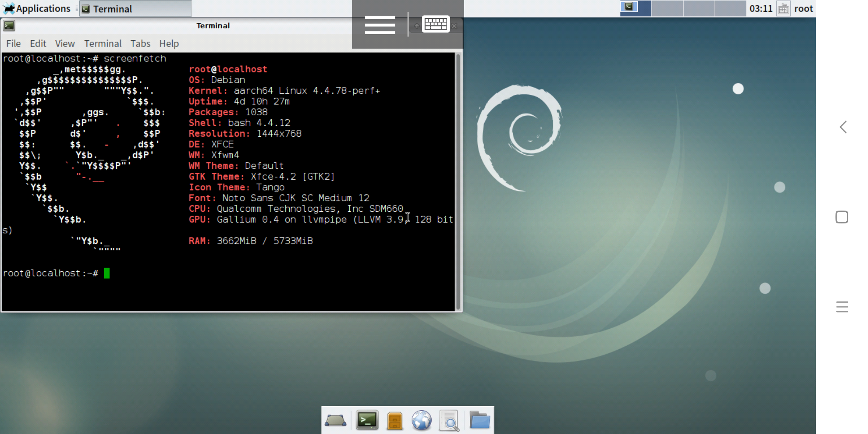Tap the Android recents three-line button
The height and width of the screenshot is (434, 868).
pyautogui.click(x=842, y=307)
